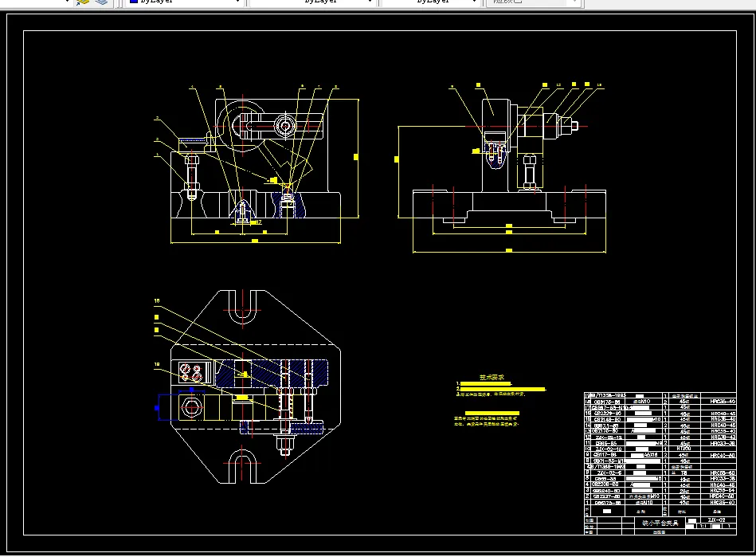
Task: Click the HT200 material cell
Action: (x=684, y=449)
